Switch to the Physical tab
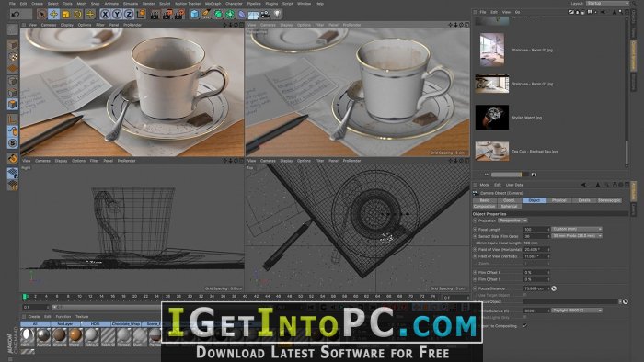This screenshot has width=644, height=362. (x=559, y=200)
